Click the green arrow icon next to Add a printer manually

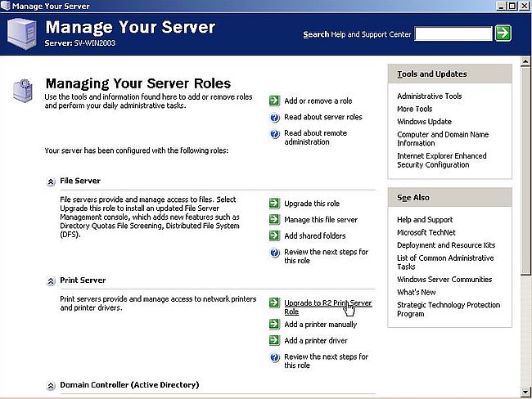[x=274, y=325]
